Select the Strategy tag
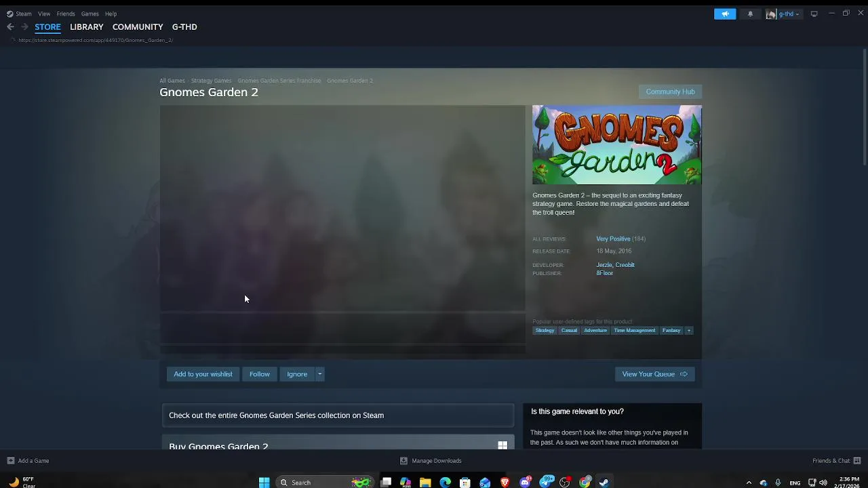This screenshot has width=868, height=488. pos(545,331)
